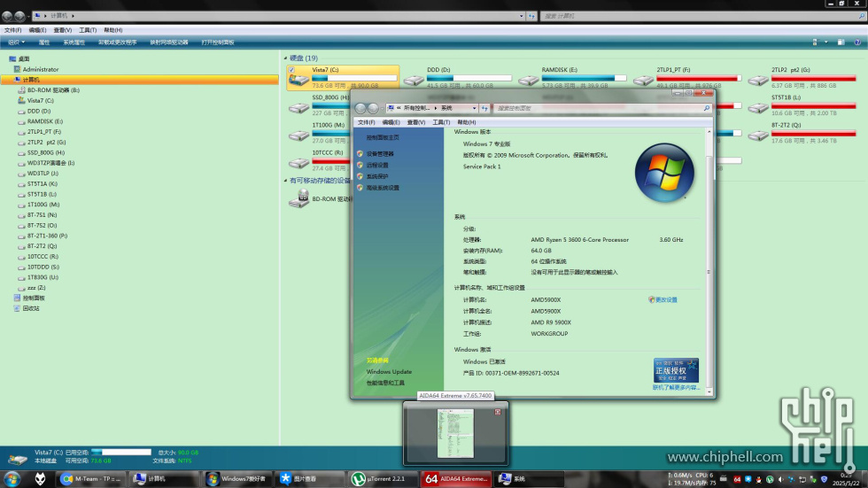Image resolution: width=868 pixels, height=488 pixels.
Task: Click back arrow in the System window
Action: (360, 108)
